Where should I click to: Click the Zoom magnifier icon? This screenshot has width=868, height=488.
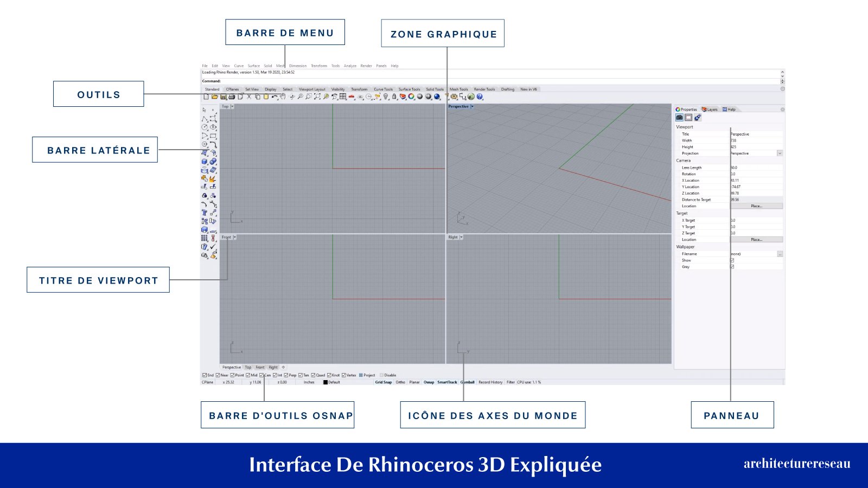click(x=300, y=97)
